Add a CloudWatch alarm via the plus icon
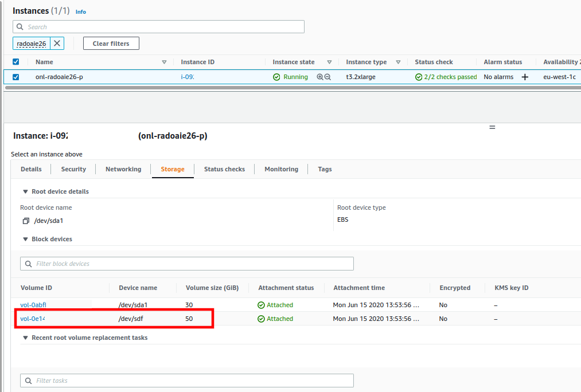 (x=525, y=76)
